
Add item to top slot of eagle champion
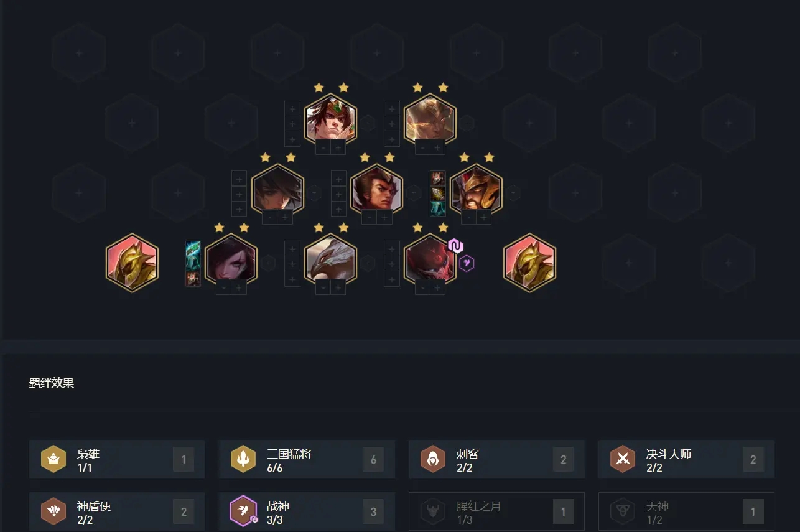[292, 248]
